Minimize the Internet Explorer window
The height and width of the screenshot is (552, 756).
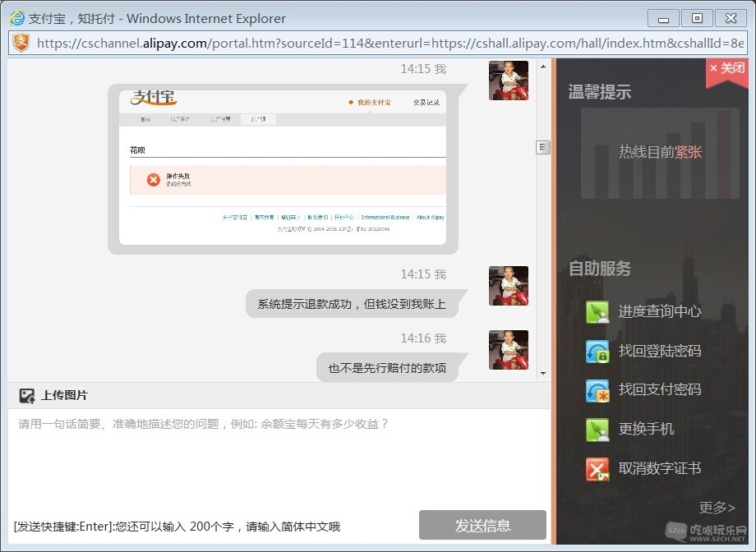click(664, 19)
